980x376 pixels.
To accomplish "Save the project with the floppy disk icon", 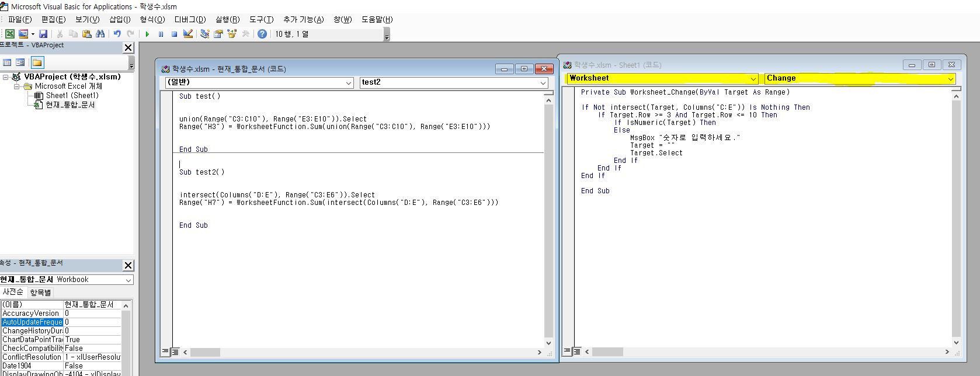I will (43, 34).
